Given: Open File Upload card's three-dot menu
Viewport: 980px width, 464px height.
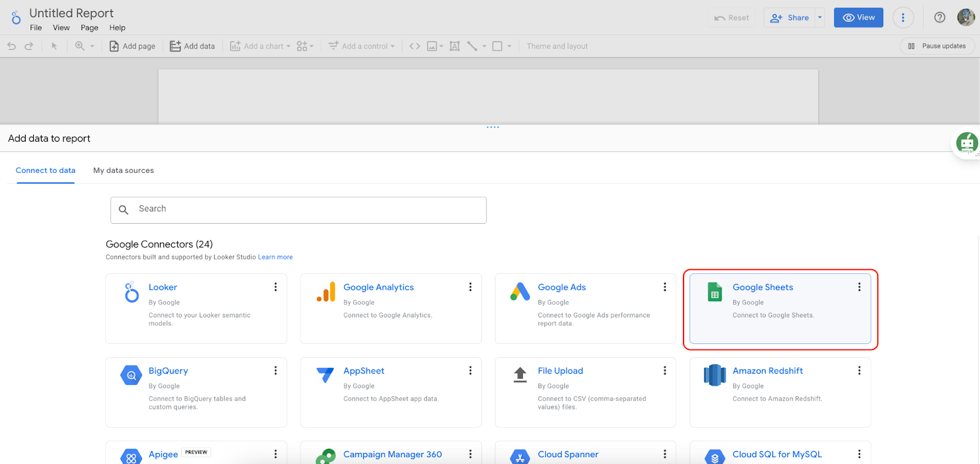Looking at the screenshot, I should coord(665,370).
